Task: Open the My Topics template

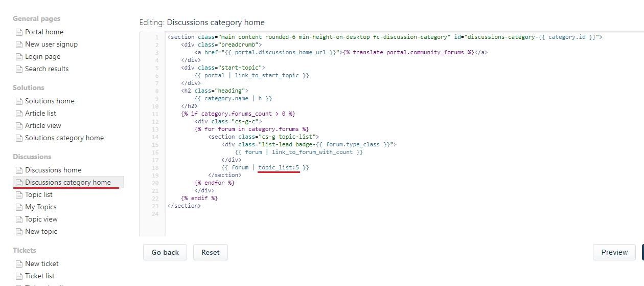Action: click(41, 207)
